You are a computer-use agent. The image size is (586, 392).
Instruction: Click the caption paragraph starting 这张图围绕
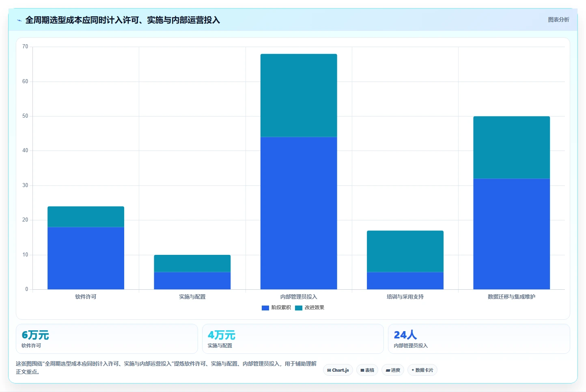pos(166,368)
